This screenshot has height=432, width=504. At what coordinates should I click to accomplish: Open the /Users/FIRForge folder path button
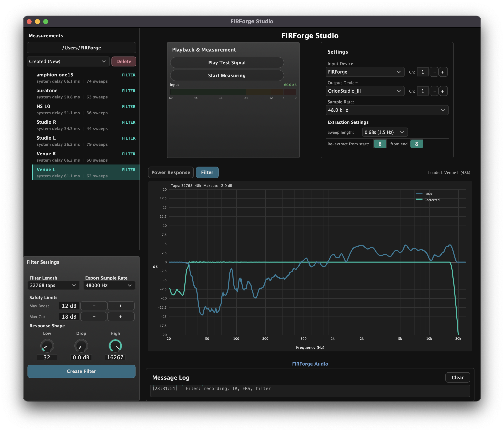[82, 48]
